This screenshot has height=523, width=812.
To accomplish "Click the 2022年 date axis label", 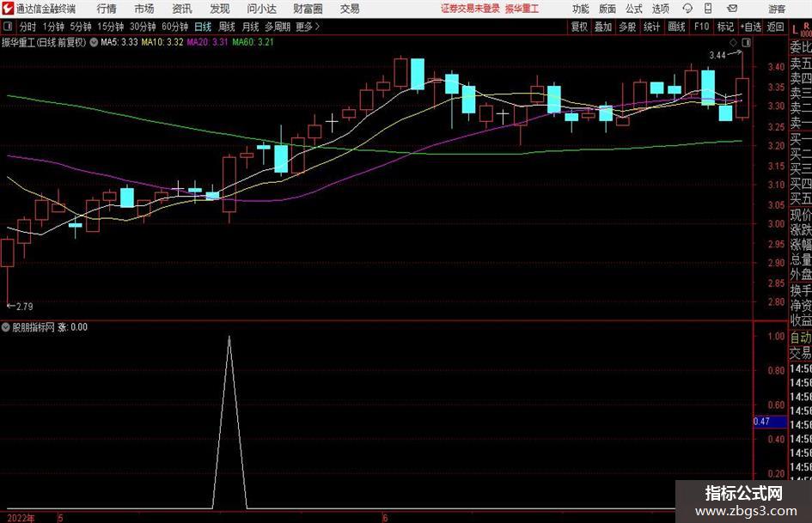I will point(21,518).
